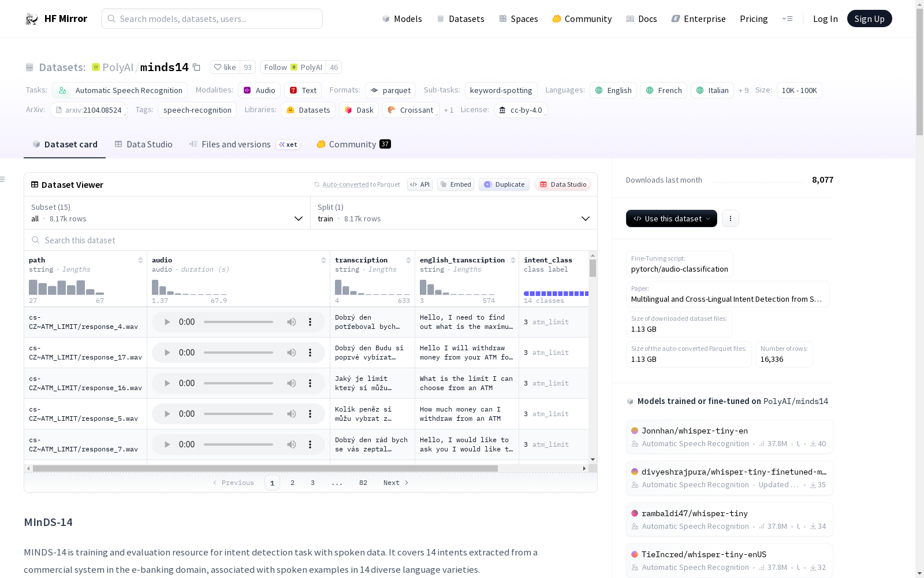Click the Sign Up button

coord(869,18)
